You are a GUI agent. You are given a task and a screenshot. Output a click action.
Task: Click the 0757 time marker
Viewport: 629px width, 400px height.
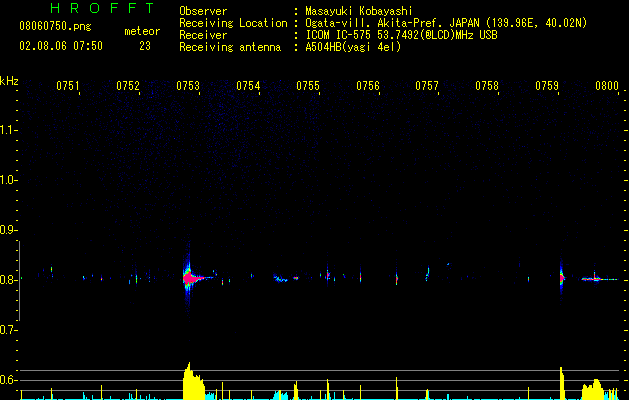click(427, 86)
